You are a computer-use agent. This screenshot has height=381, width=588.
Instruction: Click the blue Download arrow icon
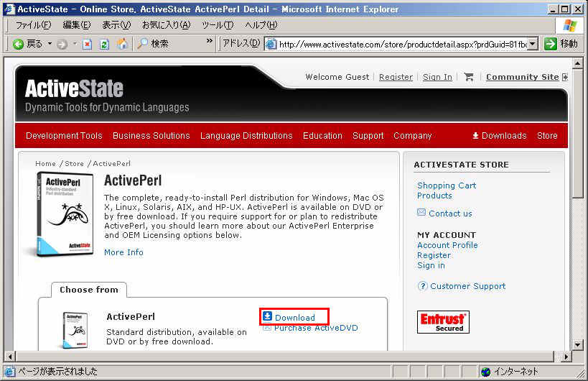pyautogui.click(x=267, y=316)
